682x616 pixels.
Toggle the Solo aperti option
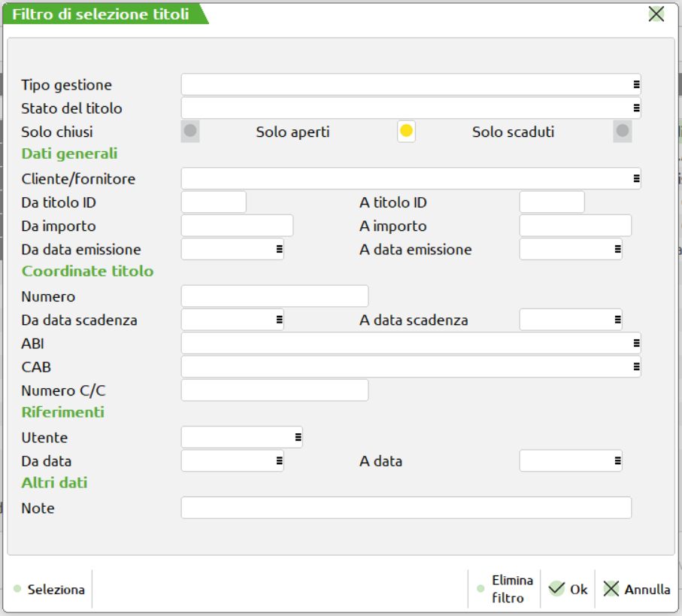[406, 132]
